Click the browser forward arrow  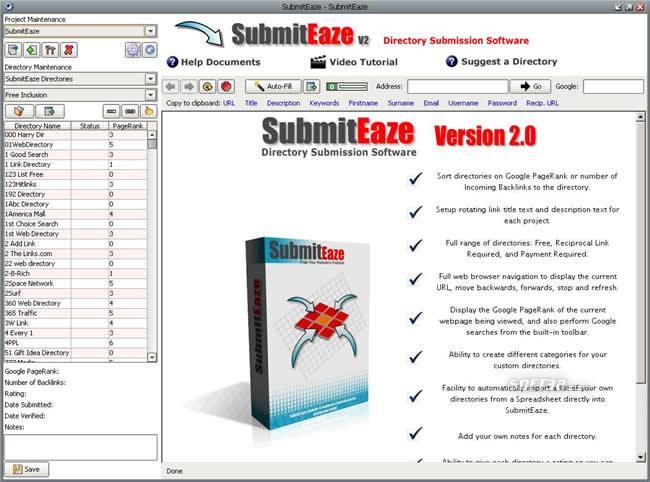click(189, 87)
